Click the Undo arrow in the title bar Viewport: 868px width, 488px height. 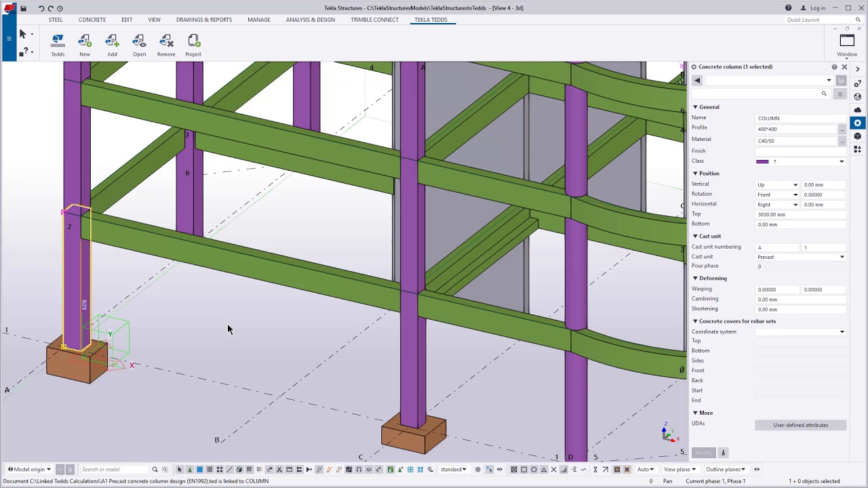(x=41, y=8)
